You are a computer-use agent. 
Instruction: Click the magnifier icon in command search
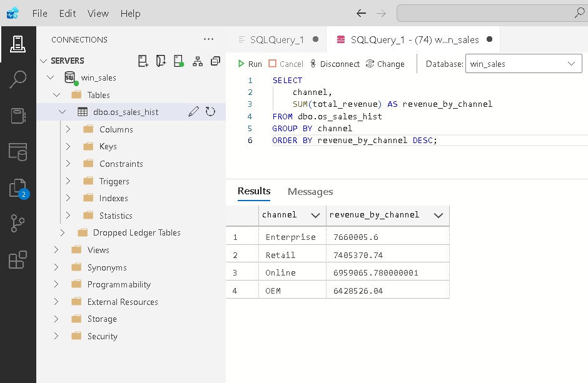[579, 12]
